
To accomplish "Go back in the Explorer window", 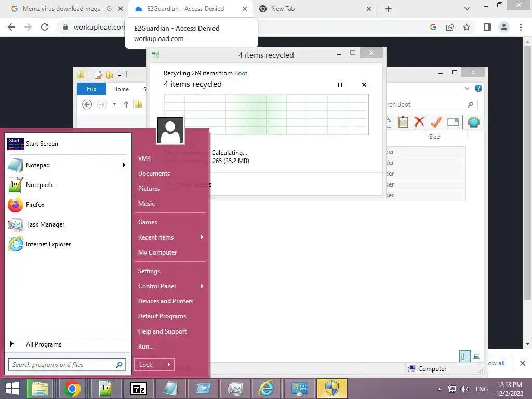I will tap(87, 104).
